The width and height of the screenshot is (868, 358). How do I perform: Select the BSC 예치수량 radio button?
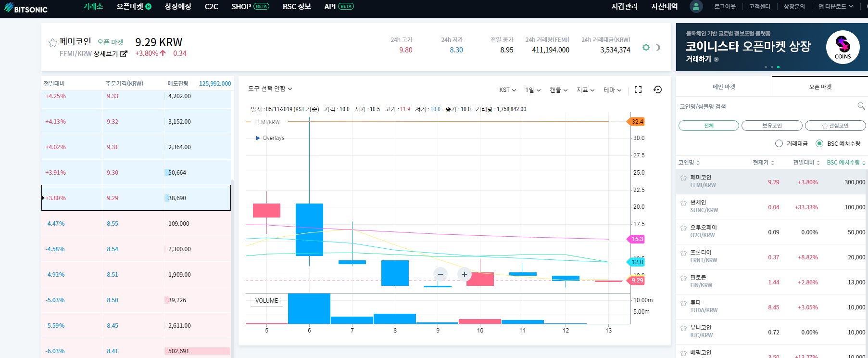(819, 143)
